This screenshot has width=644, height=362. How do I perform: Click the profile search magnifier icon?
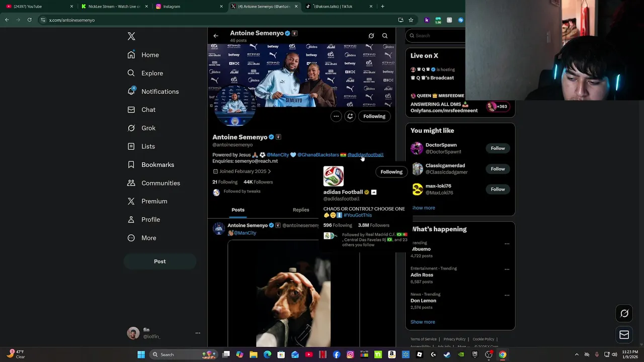pos(385,36)
